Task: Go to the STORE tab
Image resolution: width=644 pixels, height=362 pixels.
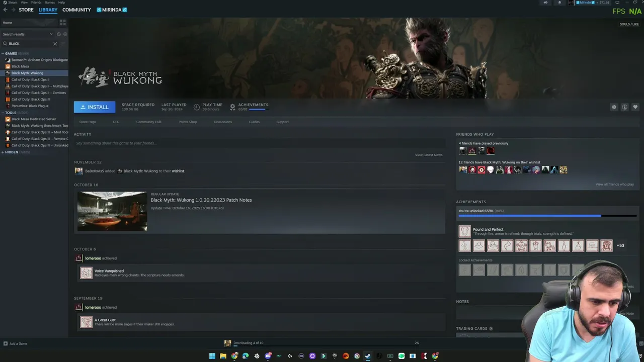Action: point(26,10)
